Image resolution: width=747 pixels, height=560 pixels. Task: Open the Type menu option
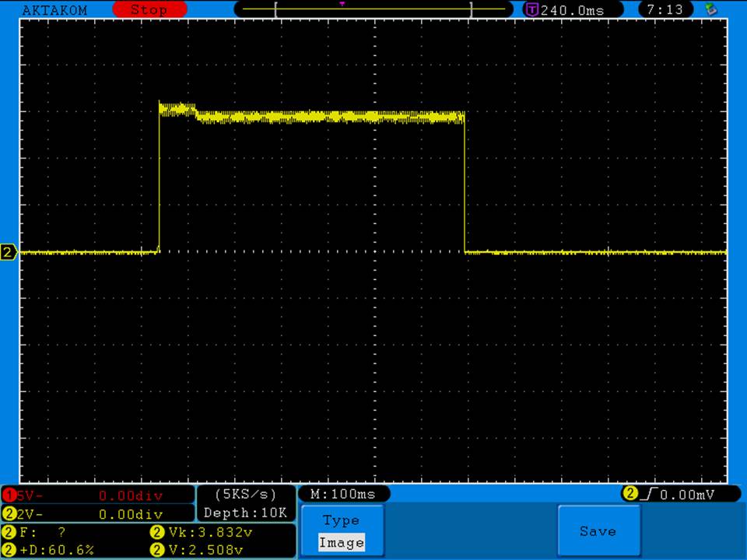[341, 520]
